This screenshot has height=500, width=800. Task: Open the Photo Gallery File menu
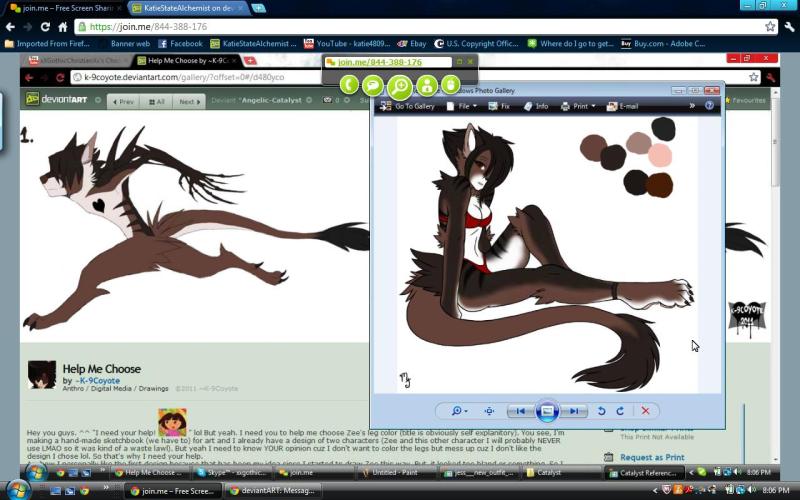coord(462,106)
